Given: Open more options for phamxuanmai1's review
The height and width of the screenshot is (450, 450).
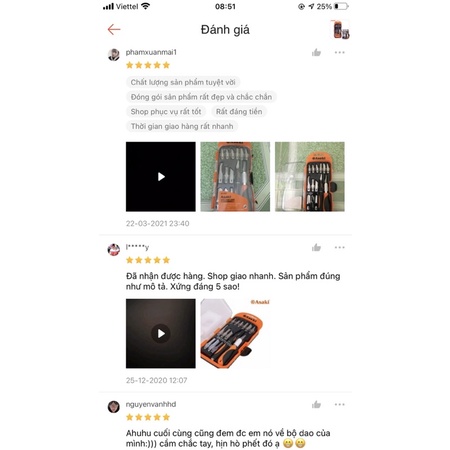Looking at the screenshot, I should (339, 52).
